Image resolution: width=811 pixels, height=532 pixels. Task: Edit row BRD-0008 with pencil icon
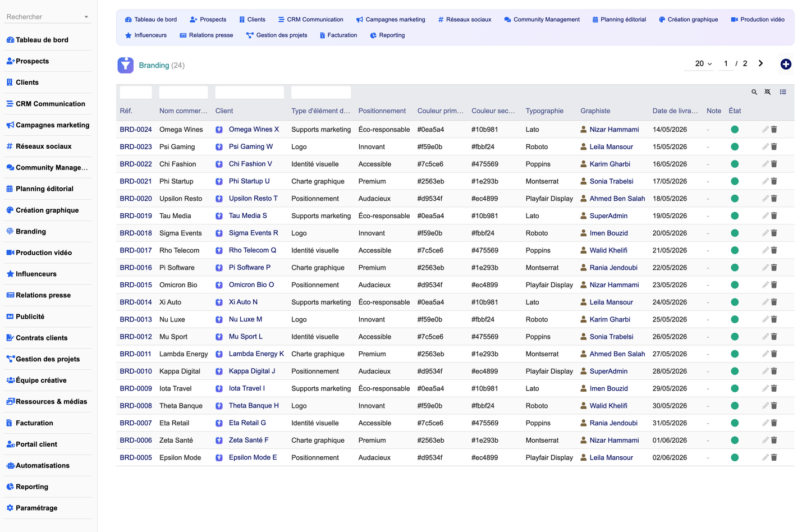[765, 406]
